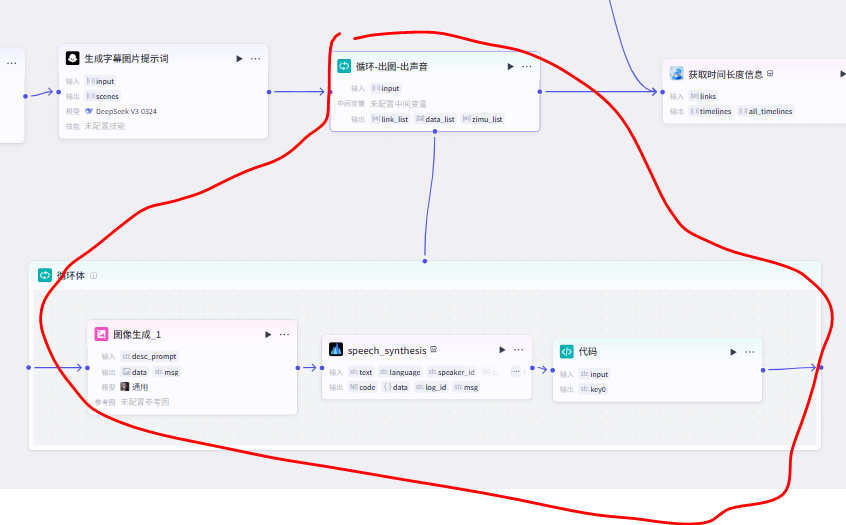Screen dimensions: 846x525
Task: Click bottom port of 循环-出图-出声音 node
Action: (435, 131)
